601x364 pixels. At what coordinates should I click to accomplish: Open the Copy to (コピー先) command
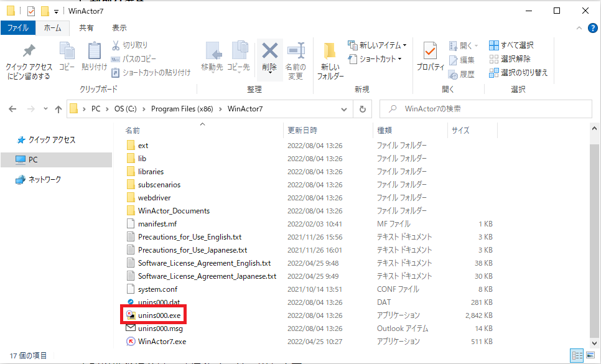pyautogui.click(x=238, y=57)
